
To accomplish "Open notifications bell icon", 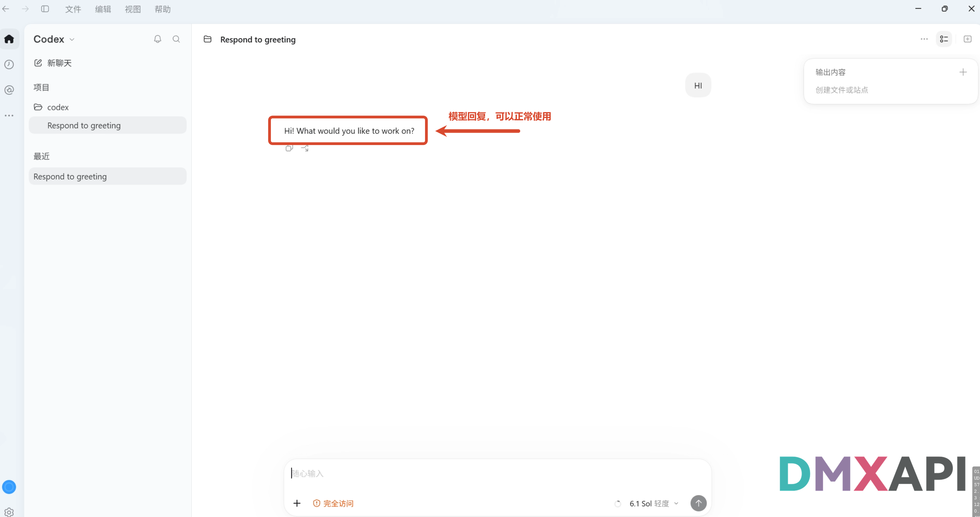I will click(157, 39).
